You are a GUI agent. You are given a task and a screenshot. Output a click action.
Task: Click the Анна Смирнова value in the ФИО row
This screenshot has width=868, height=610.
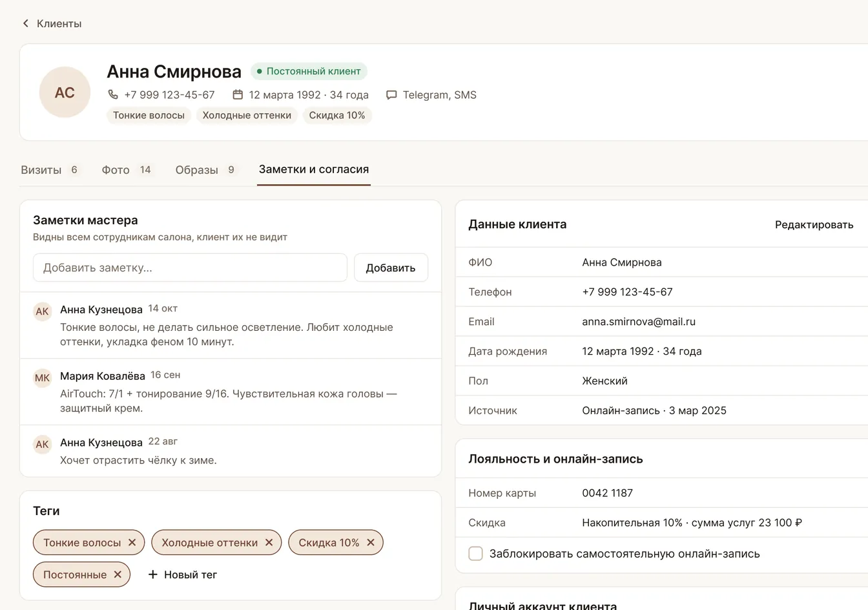pyautogui.click(x=622, y=262)
